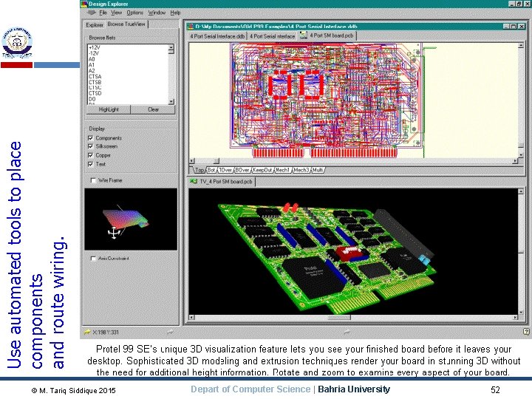532x399 pixels.
Task: Open the Options menu
Action: pos(134,13)
